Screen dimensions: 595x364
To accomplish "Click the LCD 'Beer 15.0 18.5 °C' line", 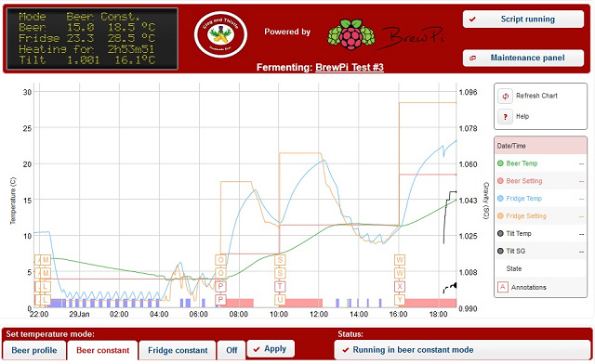I will click(86, 27).
